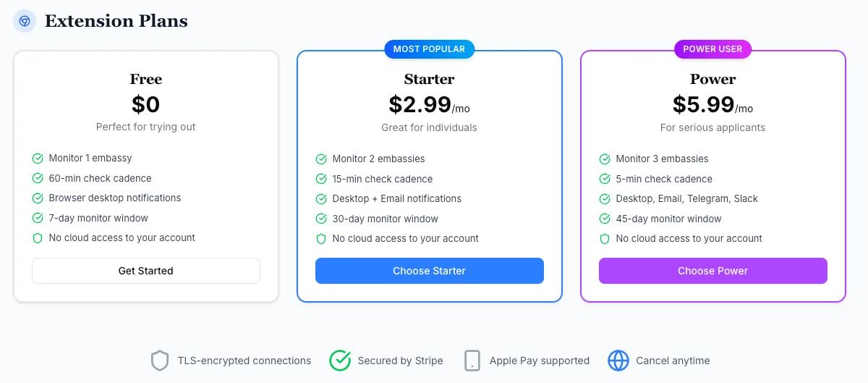Click the Apple Pay supported phone icon
Image resolution: width=868 pixels, height=383 pixels.
[x=472, y=361]
